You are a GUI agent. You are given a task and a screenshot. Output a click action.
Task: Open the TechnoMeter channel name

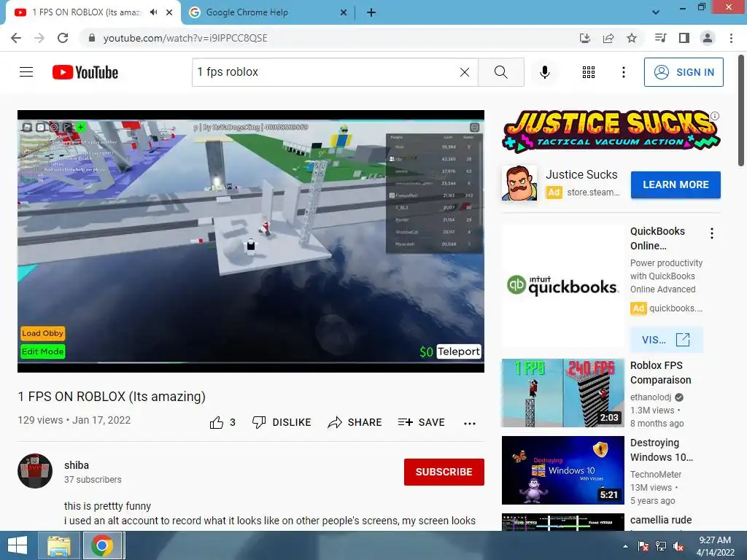[656, 474]
